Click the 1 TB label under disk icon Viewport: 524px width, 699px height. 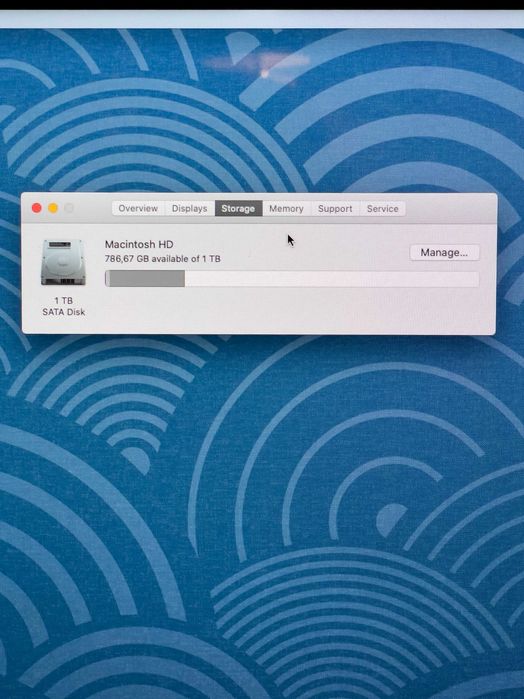point(64,300)
